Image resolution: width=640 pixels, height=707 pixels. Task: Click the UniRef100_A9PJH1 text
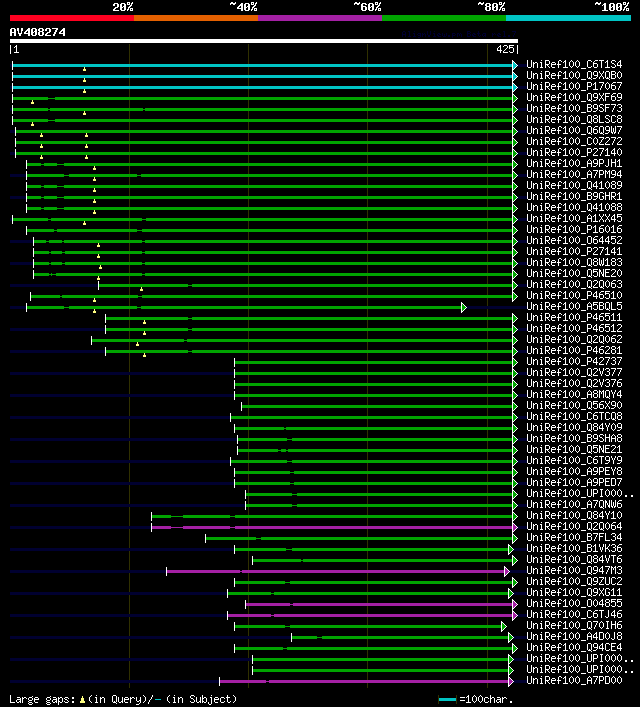pos(574,163)
